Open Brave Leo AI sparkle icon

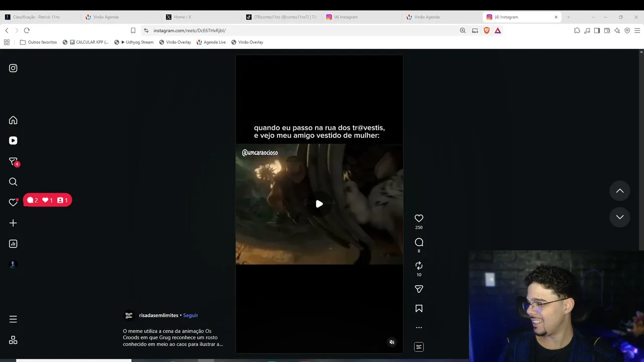click(x=617, y=31)
